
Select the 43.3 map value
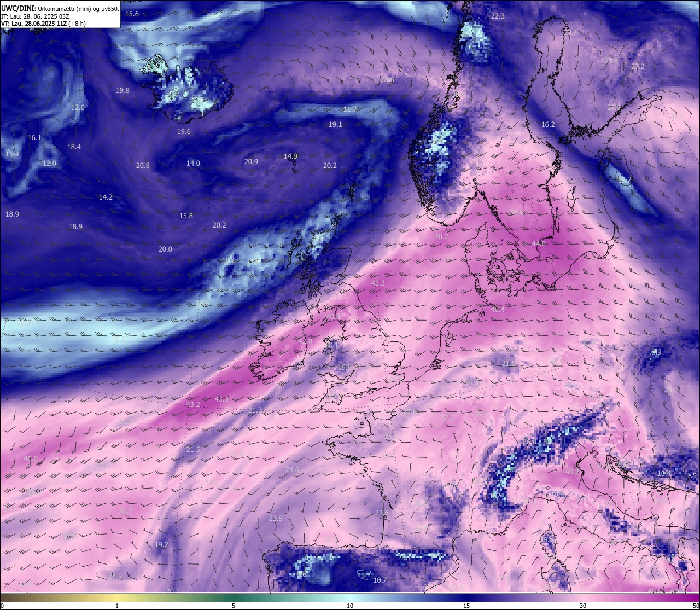pyautogui.click(x=221, y=399)
